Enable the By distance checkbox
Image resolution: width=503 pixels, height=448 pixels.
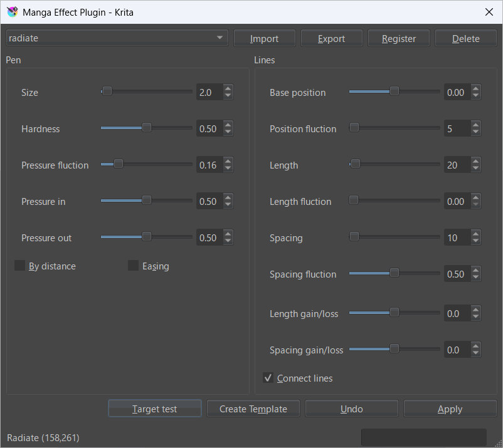[x=20, y=266]
